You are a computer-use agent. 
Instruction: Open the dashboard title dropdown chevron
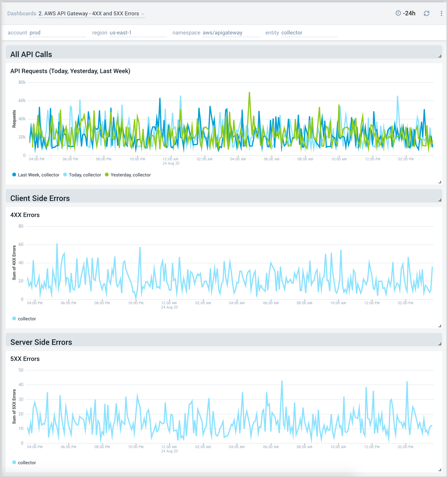(143, 14)
